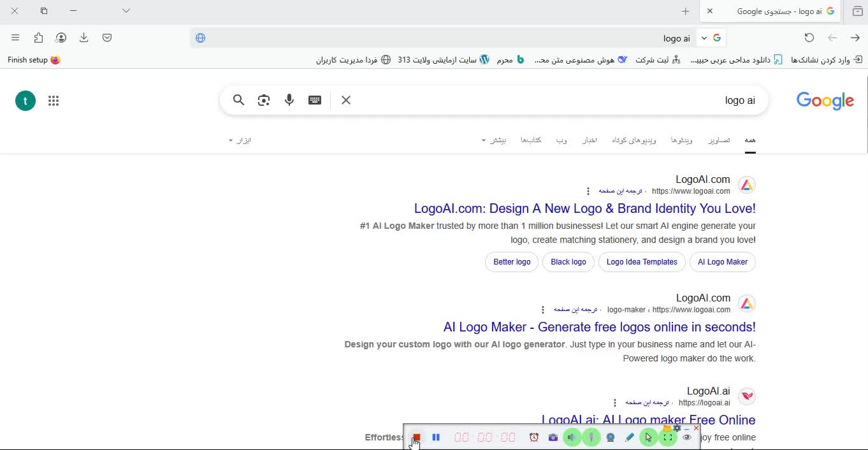Toggle microphone recording in the recorder bar
Viewport: 868px width, 450px height.
pyautogui.click(x=591, y=437)
